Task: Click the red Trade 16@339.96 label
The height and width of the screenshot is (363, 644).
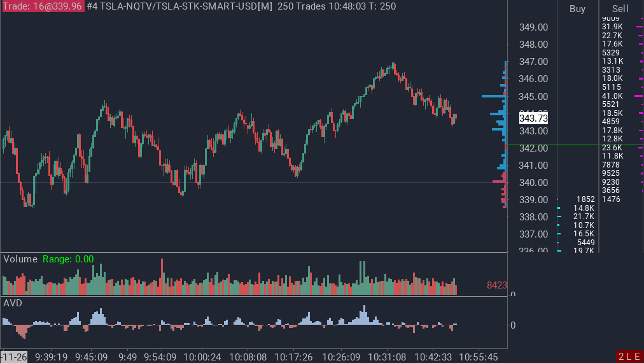Action: click(x=43, y=6)
